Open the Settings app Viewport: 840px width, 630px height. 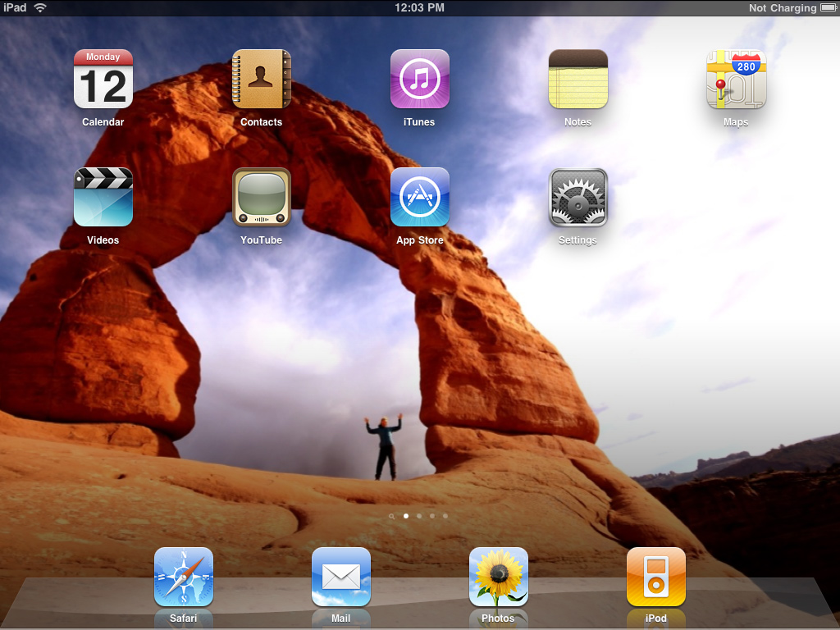(x=578, y=197)
